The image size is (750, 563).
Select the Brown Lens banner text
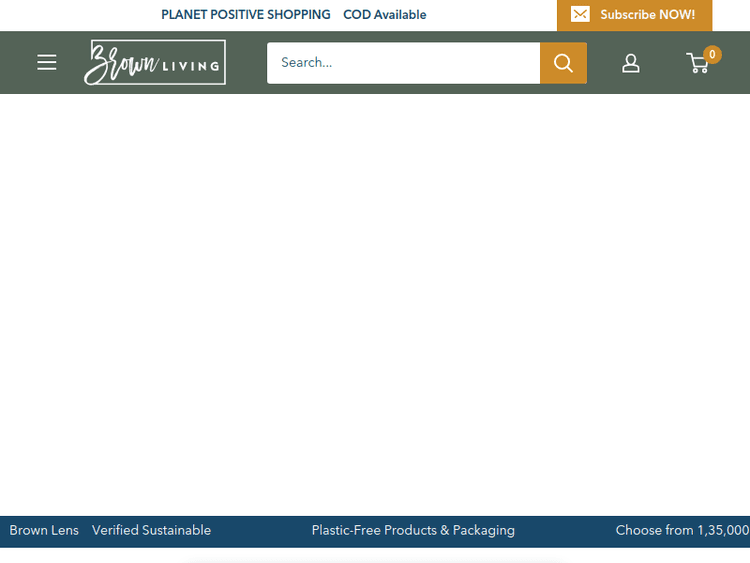pos(44,530)
